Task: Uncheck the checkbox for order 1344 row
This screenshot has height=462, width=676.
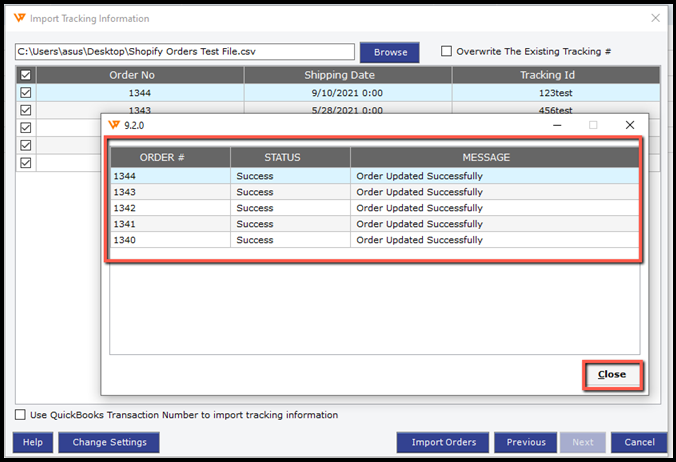Action: point(26,92)
